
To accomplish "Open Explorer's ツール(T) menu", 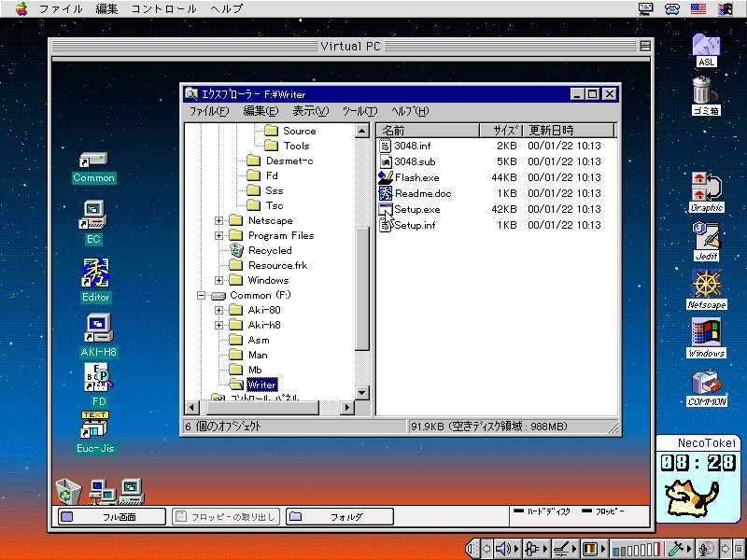I will point(360,111).
